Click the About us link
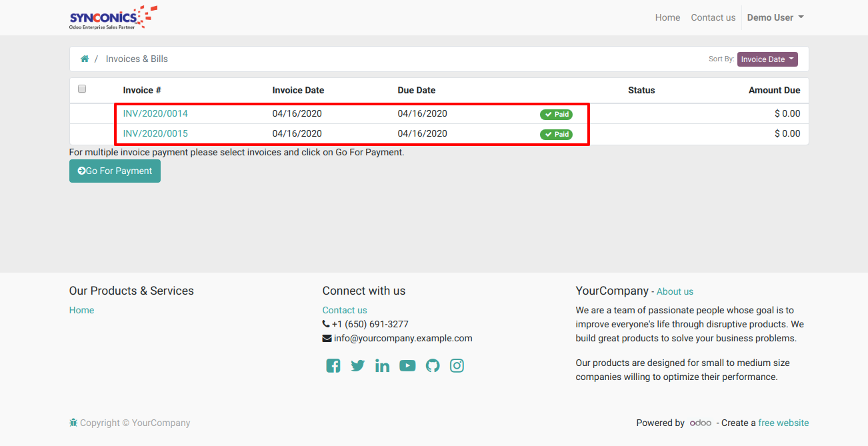This screenshot has width=868, height=446. [x=675, y=291]
